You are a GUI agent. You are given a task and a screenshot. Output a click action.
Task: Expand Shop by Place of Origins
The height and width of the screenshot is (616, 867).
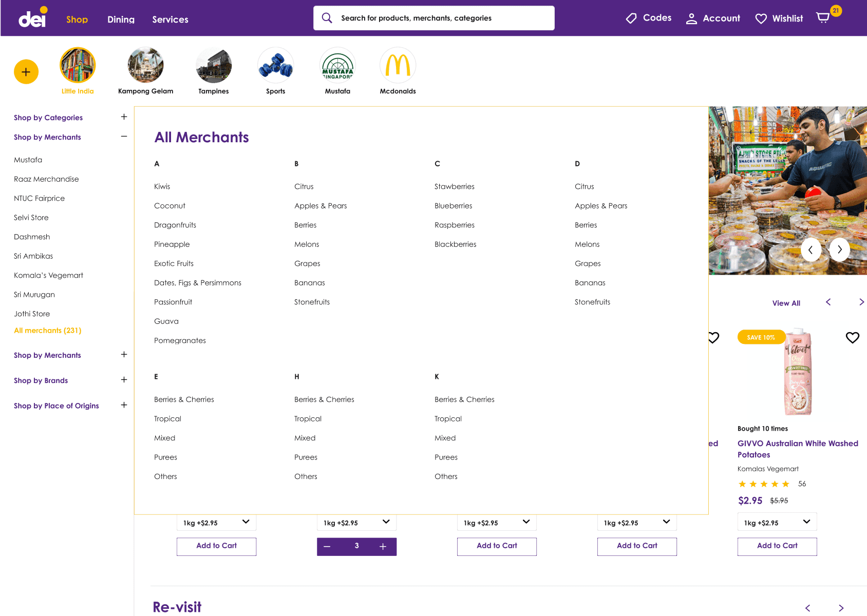pyautogui.click(x=124, y=405)
